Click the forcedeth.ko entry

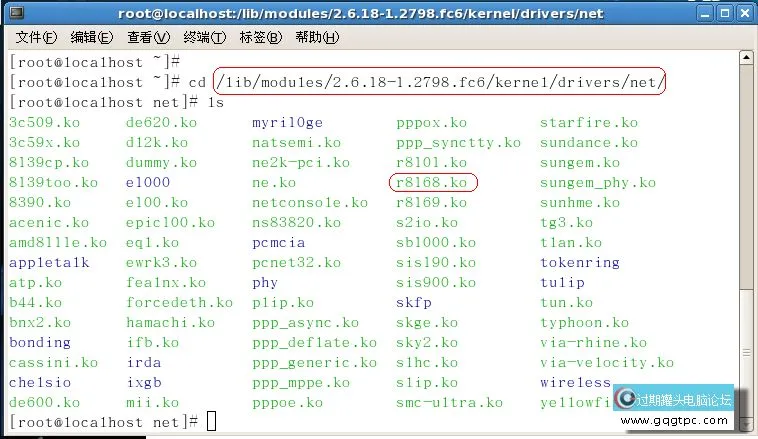pyautogui.click(x=179, y=303)
